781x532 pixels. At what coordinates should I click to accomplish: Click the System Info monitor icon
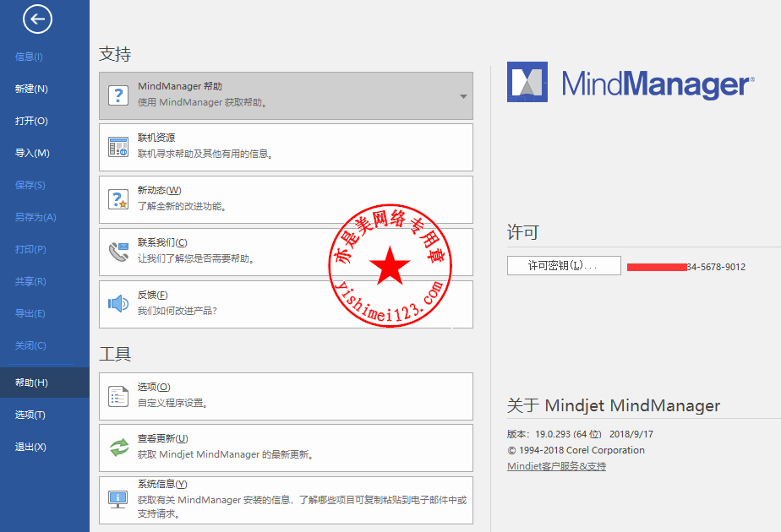[118, 499]
